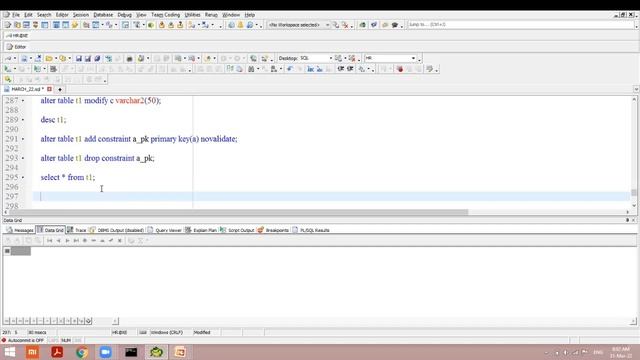Open the command prompt window from the taskbar

131,352
